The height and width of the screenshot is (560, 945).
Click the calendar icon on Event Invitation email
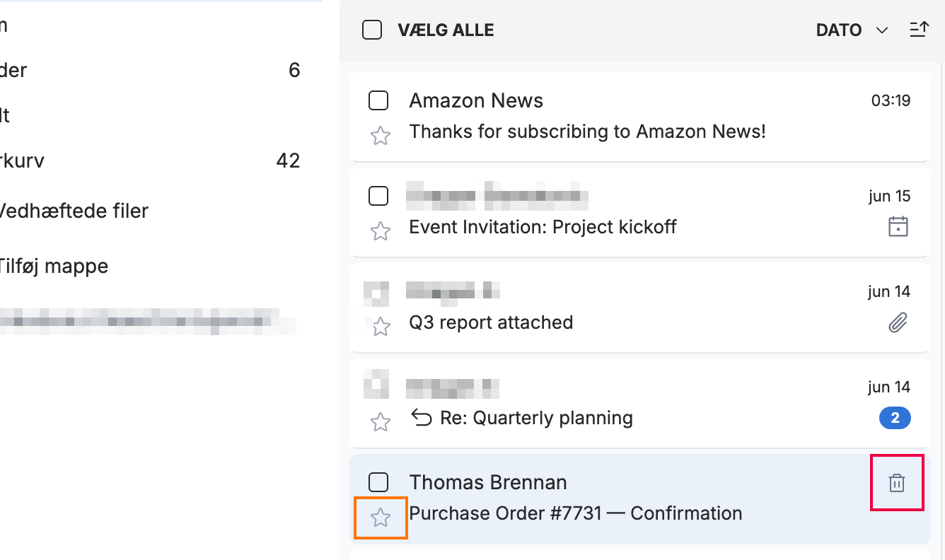898,227
